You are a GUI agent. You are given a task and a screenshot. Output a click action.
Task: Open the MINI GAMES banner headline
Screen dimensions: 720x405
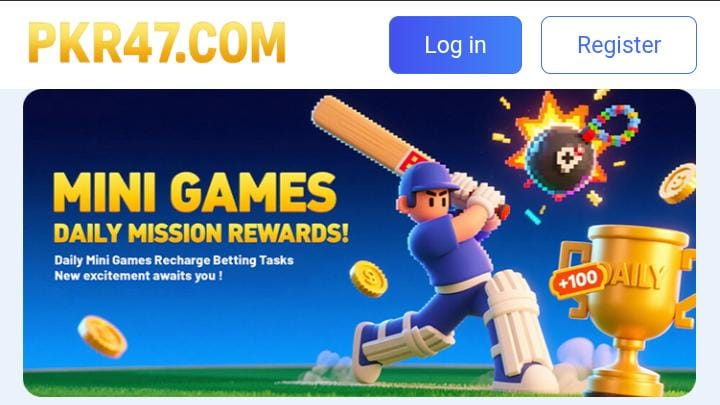[195, 192]
